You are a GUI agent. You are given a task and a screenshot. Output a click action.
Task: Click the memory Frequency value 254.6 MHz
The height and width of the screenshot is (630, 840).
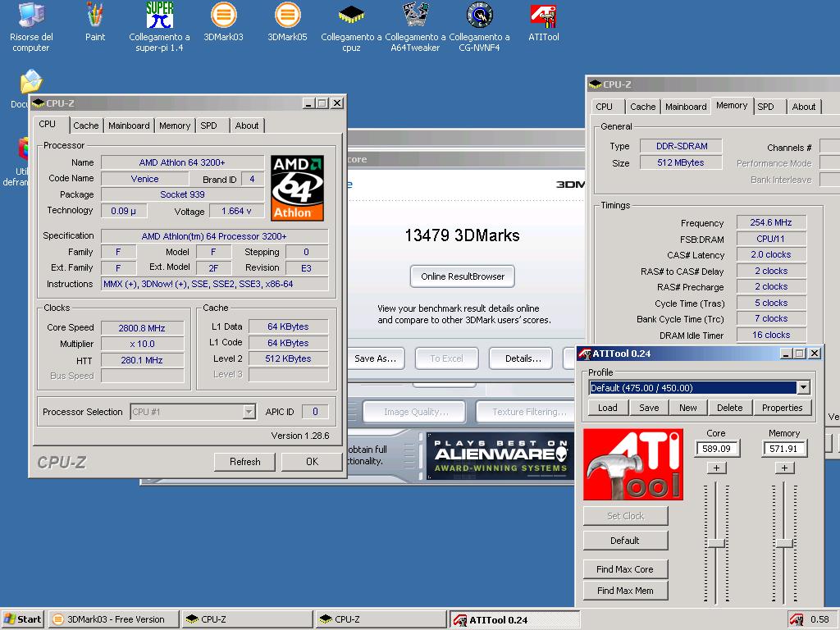coord(771,222)
